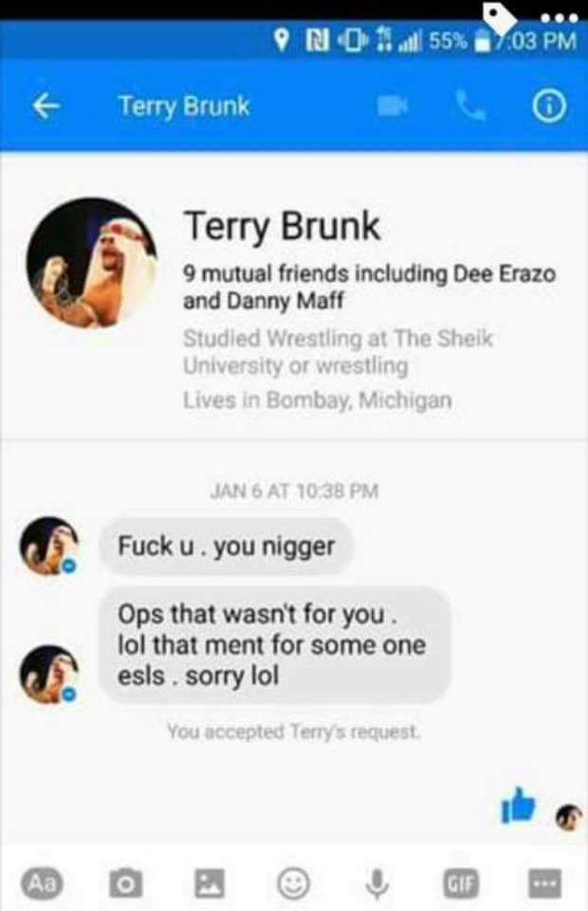
Task: Open the large Terry Brunk profile name
Action: [x=282, y=226]
